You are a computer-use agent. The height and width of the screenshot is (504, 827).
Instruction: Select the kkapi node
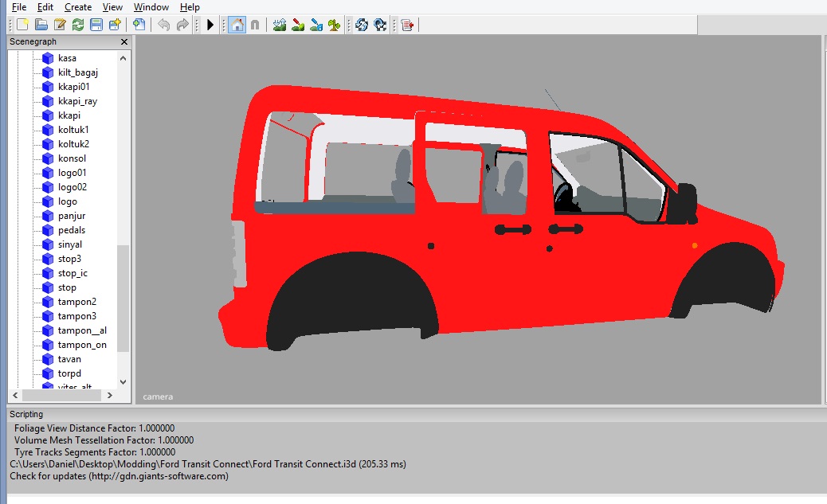click(69, 115)
